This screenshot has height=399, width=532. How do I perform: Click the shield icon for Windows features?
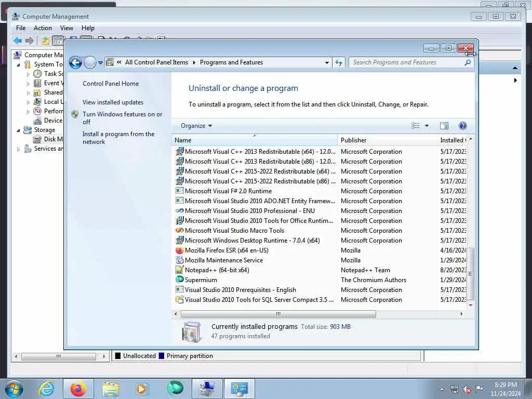pos(75,114)
